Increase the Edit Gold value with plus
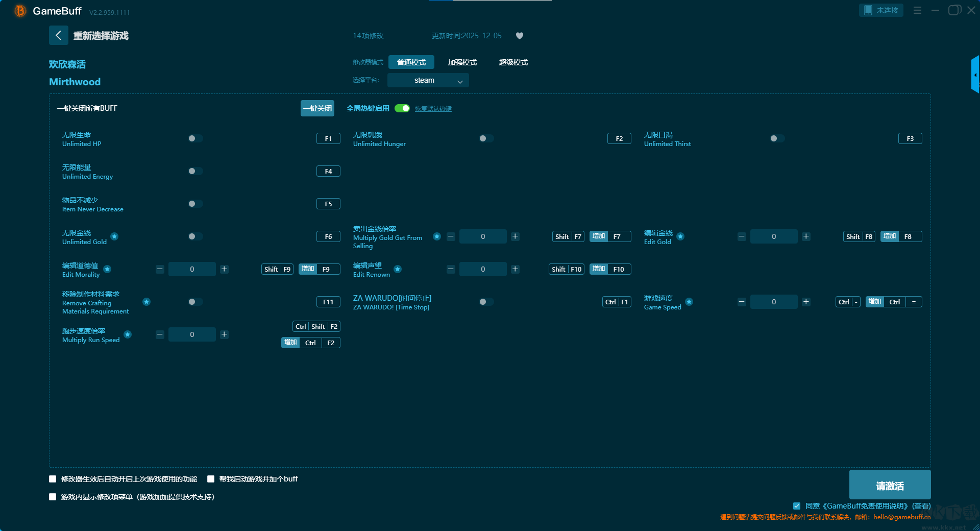980x531 pixels. [806, 236]
